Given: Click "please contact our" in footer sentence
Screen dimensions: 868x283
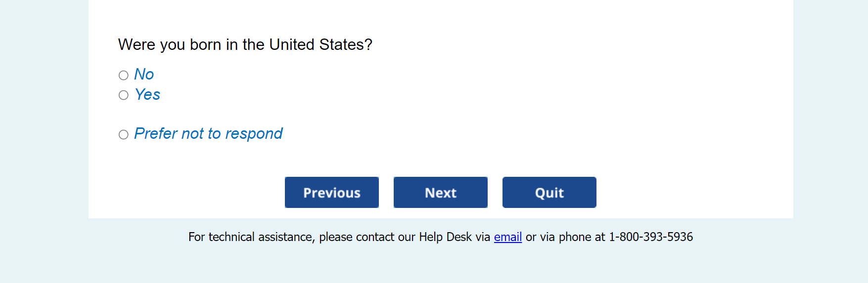Looking at the screenshot, I should click(x=367, y=237).
